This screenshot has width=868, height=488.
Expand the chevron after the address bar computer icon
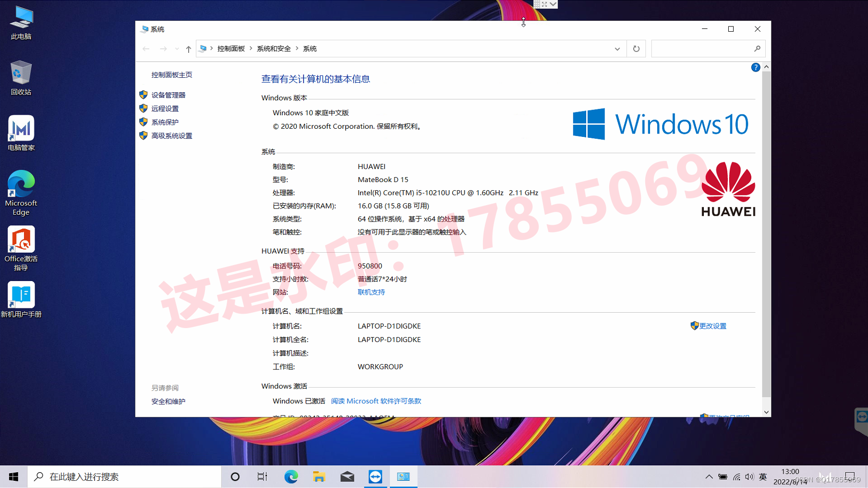click(211, 49)
